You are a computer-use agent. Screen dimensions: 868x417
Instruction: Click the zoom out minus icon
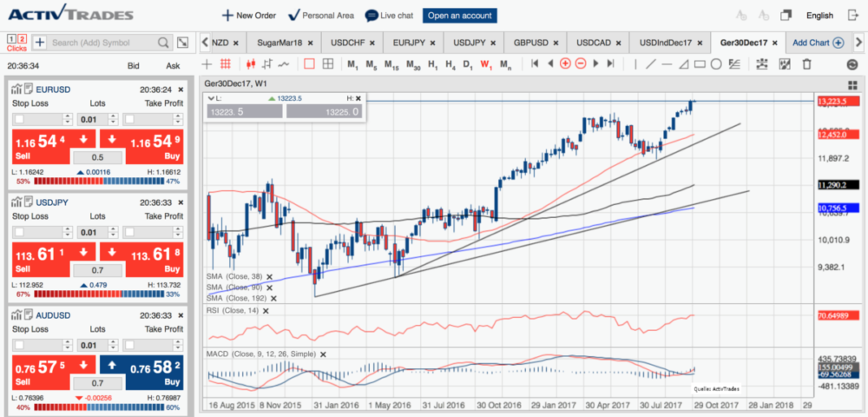point(580,63)
